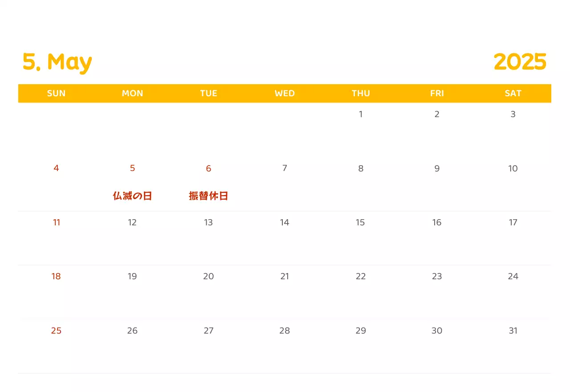
Task: Click the SAT column header
Action: 513,94
